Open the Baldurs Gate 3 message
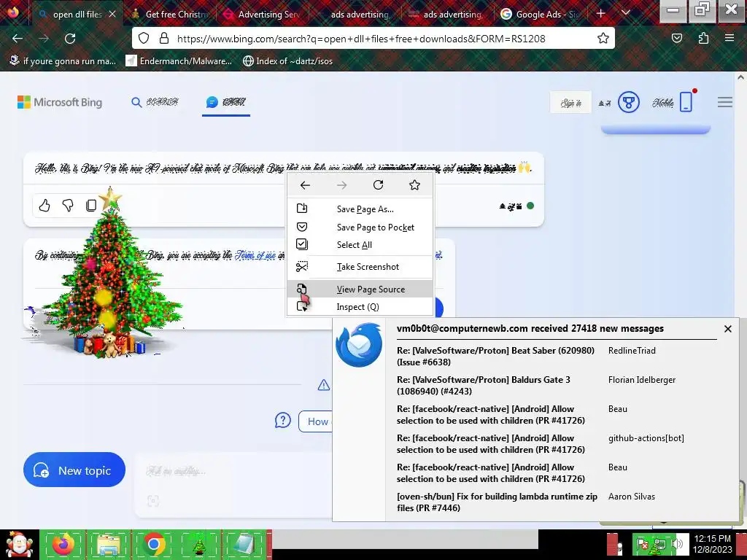The width and height of the screenshot is (747, 560). pos(484,385)
